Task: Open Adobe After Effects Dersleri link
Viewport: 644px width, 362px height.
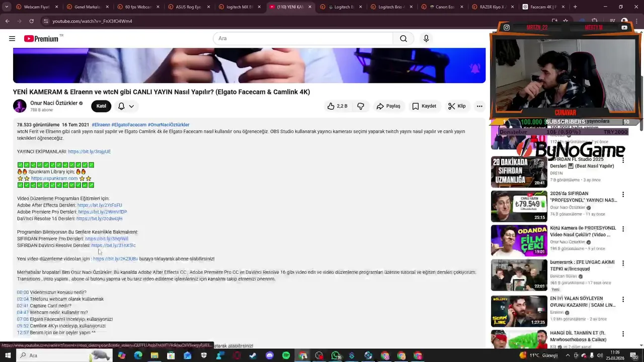Action: click(x=100, y=205)
